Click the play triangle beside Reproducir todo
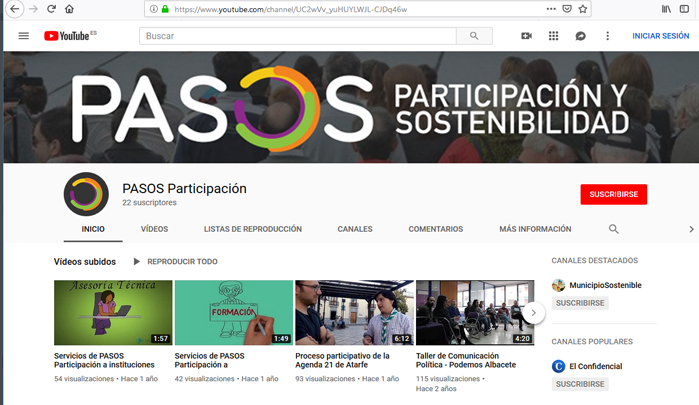699x405 pixels. click(x=137, y=261)
